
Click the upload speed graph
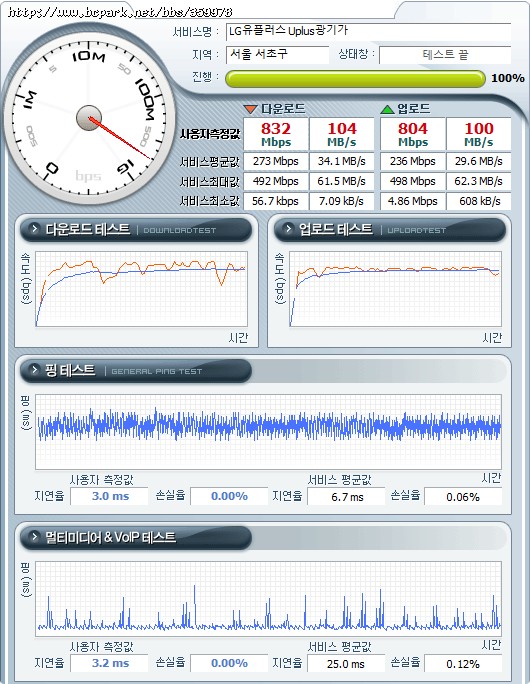click(395, 289)
